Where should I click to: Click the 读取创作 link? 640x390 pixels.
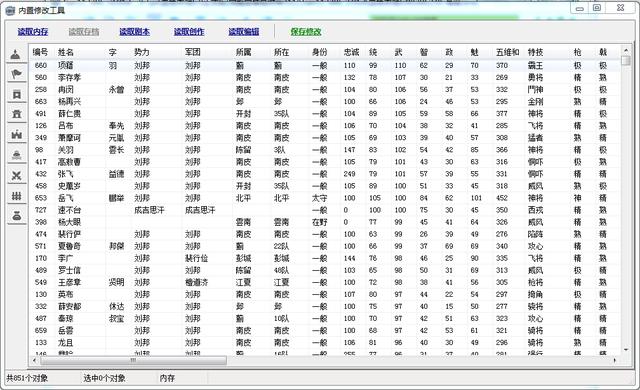(x=189, y=32)
